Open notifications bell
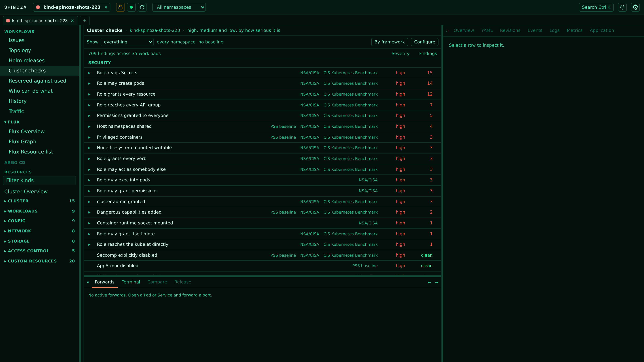The image size is (644, 362). tap(622, 7)
